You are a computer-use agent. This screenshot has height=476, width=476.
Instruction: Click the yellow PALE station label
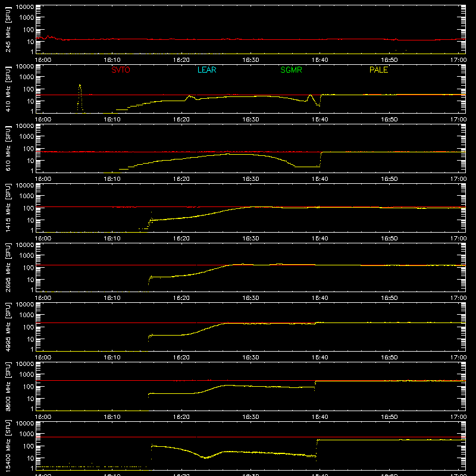pyautogui.click(x=378, y=70)
